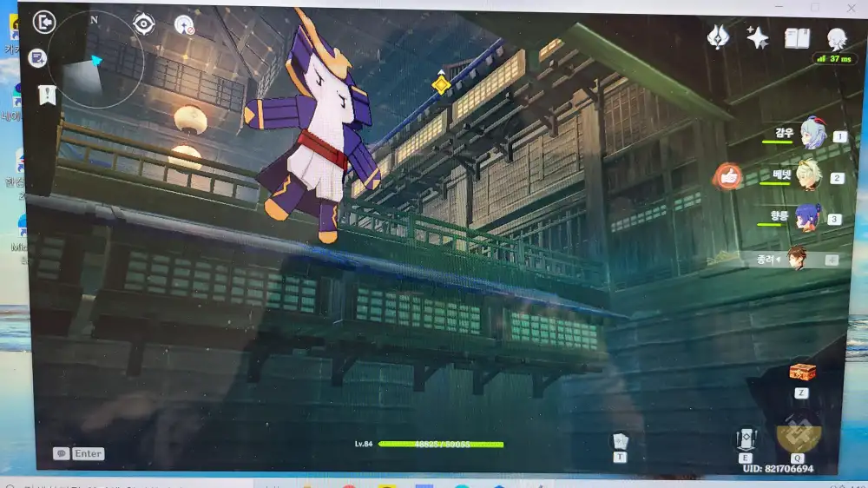Click the four-pointed star events icon

pos(757,36)
